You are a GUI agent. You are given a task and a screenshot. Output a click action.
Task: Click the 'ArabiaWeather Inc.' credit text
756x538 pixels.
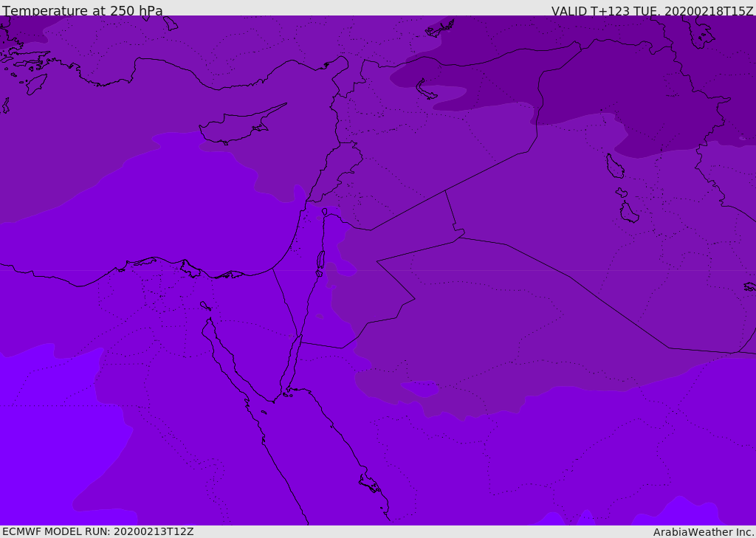pyautogui.click(x=704, y=532)
